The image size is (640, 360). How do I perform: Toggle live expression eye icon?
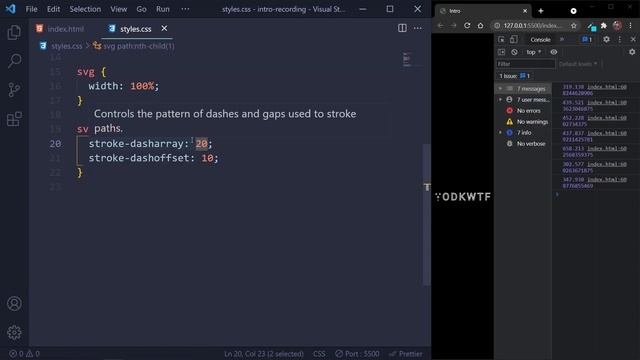[554, 52]
